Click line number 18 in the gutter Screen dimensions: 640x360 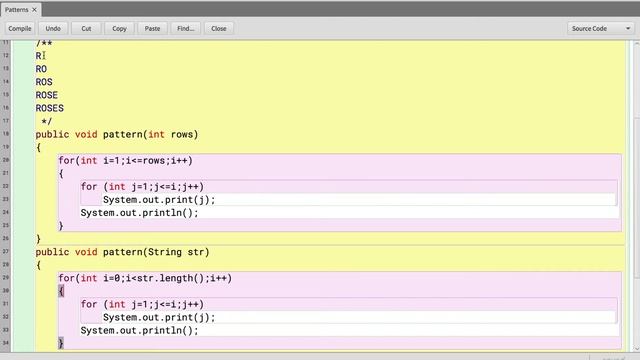point(6,134)
